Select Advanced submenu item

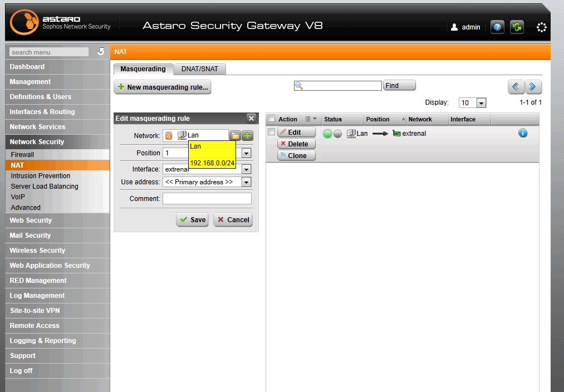pos(57,208)
